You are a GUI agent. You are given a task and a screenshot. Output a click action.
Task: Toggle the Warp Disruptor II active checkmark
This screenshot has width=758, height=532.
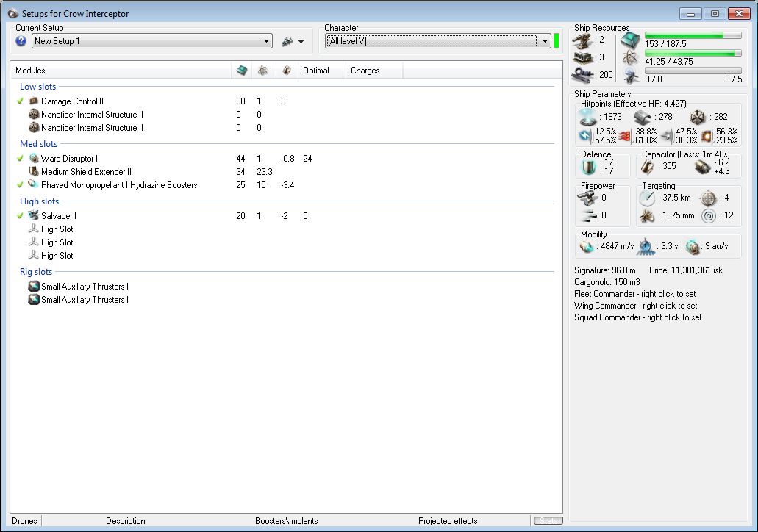tap(21, 158)
